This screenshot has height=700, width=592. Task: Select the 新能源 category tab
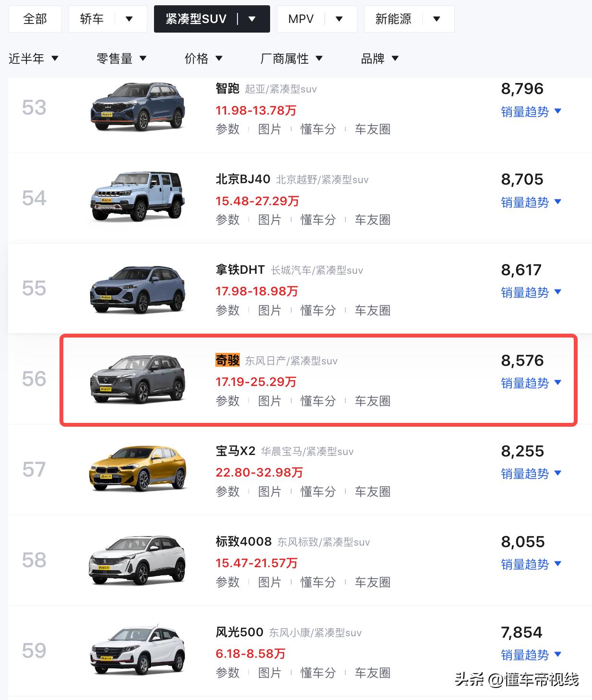393,19
